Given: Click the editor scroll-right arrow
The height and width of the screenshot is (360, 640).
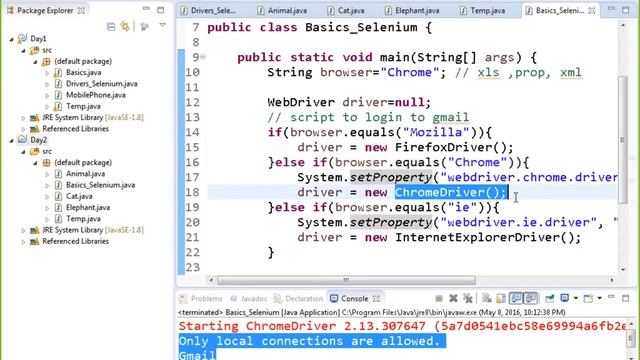Looking at the screenshot, I should tap(612, 280).
